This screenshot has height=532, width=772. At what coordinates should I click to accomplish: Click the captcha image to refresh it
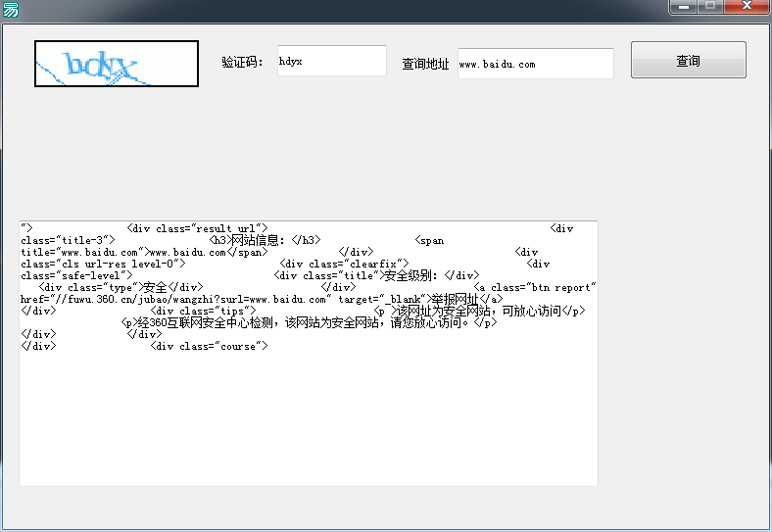coord(116,64)
